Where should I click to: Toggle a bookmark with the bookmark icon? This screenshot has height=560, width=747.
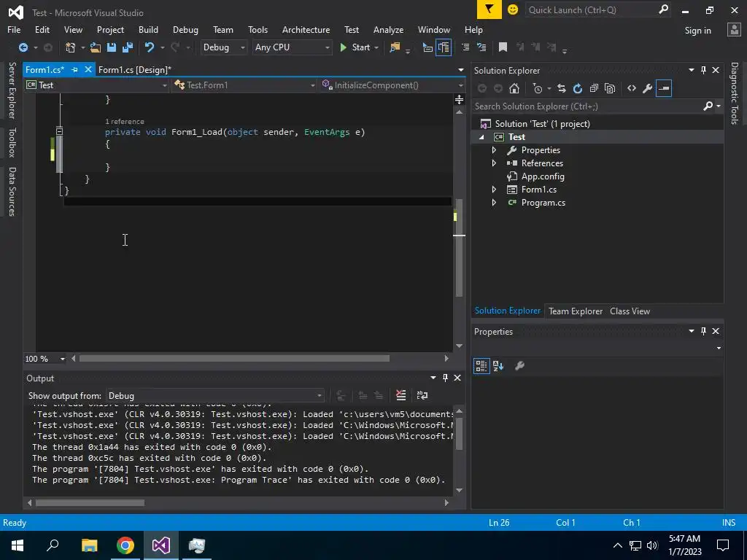point(503,47)
